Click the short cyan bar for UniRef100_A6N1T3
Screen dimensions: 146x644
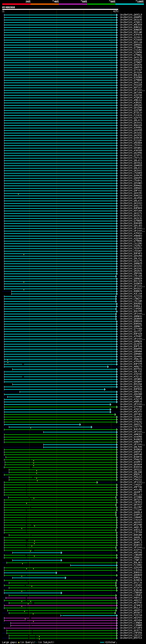pos(56,367)
